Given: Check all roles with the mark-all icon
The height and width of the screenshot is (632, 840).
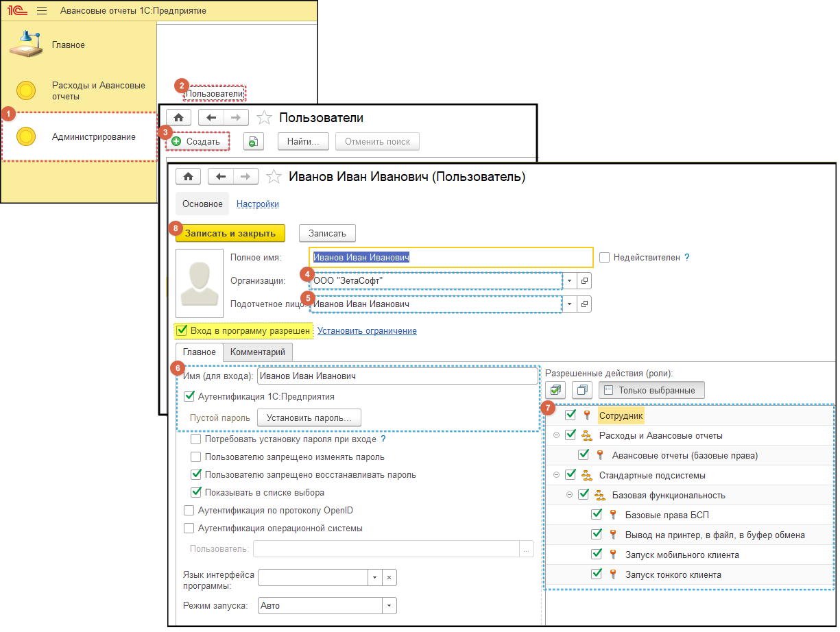Looking at the screenshot, I should 555,390.
